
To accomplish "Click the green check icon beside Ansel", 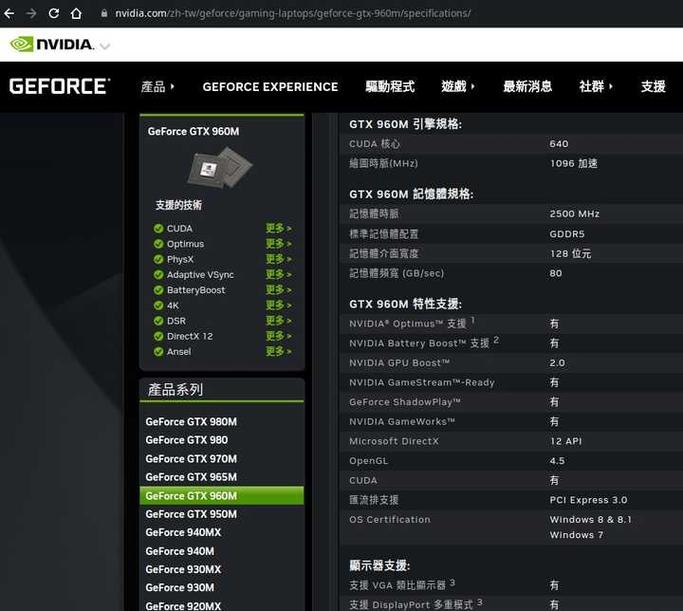I will coord(159,351).
